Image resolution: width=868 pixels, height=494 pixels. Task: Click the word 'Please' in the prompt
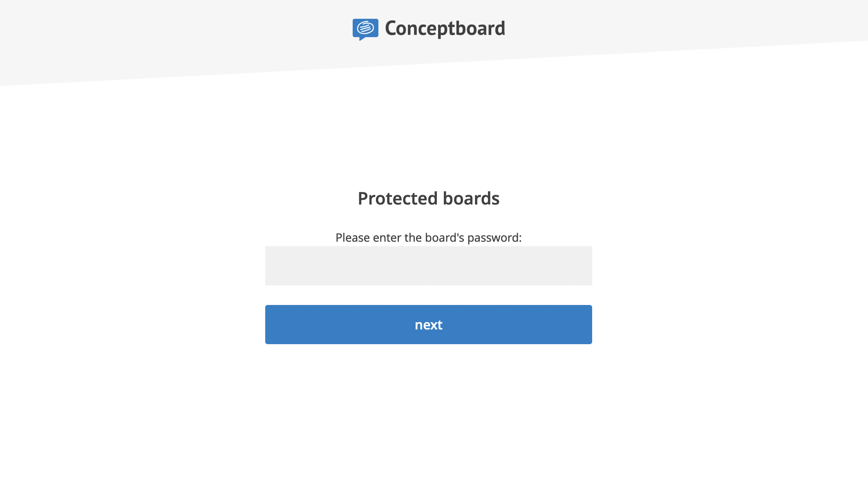click(353, 238)
